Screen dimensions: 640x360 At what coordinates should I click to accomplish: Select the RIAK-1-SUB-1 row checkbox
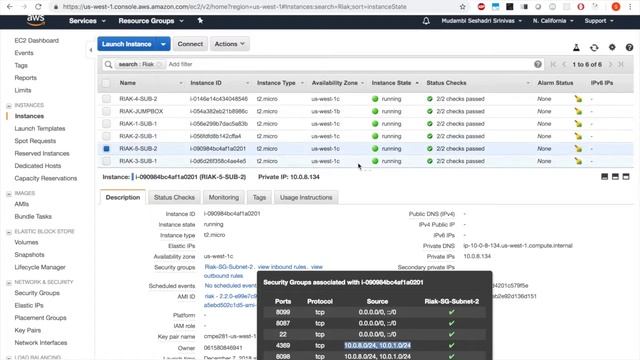click(x=106, y=124)
